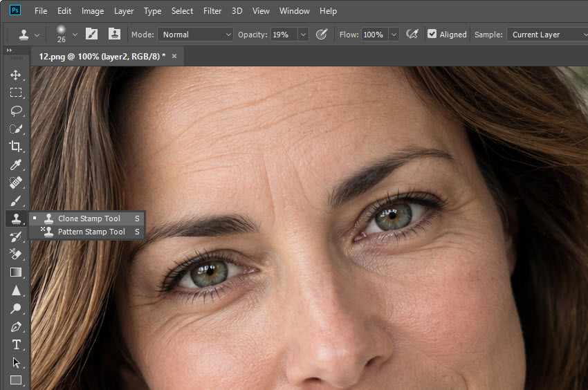
Task: Open the Layer menu
Action: [124, 11]
